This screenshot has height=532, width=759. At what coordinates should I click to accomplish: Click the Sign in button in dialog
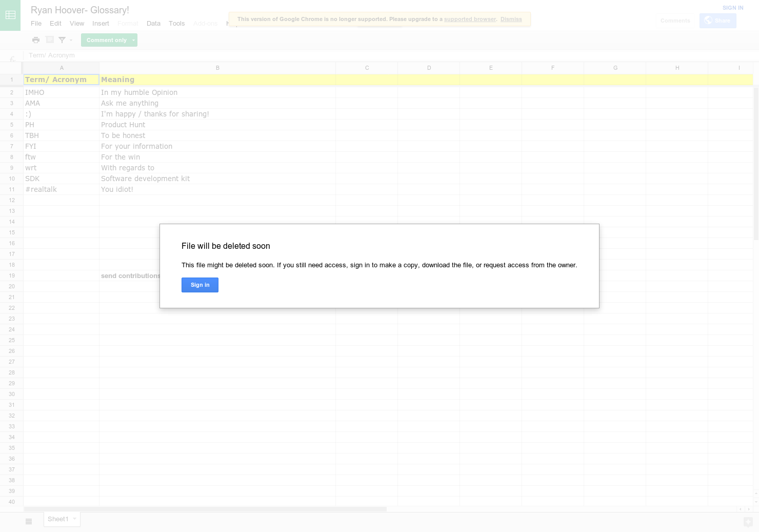[200, 285]
